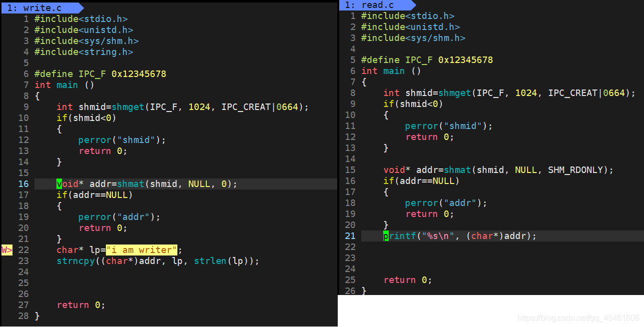Image resolution: width=644 pixels, height=327 pixels.
Task: Click #include<stdio.h> in read.c
Action: [408, 16]
